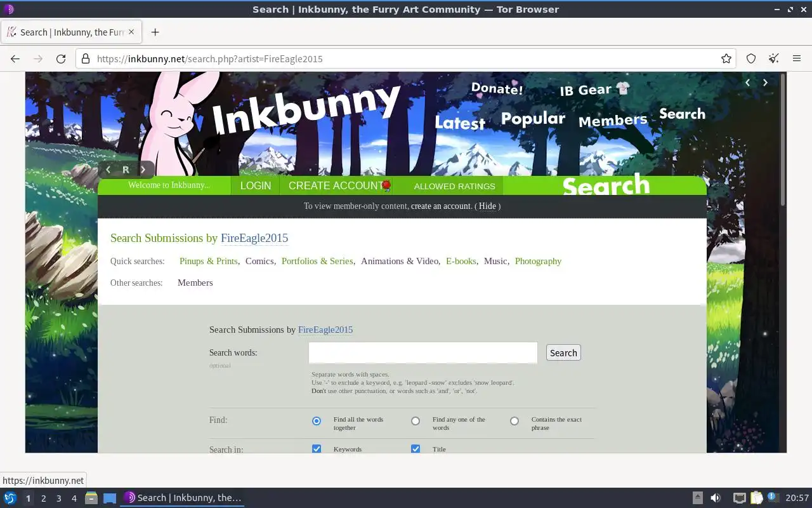Switch to workspace 2

pos(44,498)
